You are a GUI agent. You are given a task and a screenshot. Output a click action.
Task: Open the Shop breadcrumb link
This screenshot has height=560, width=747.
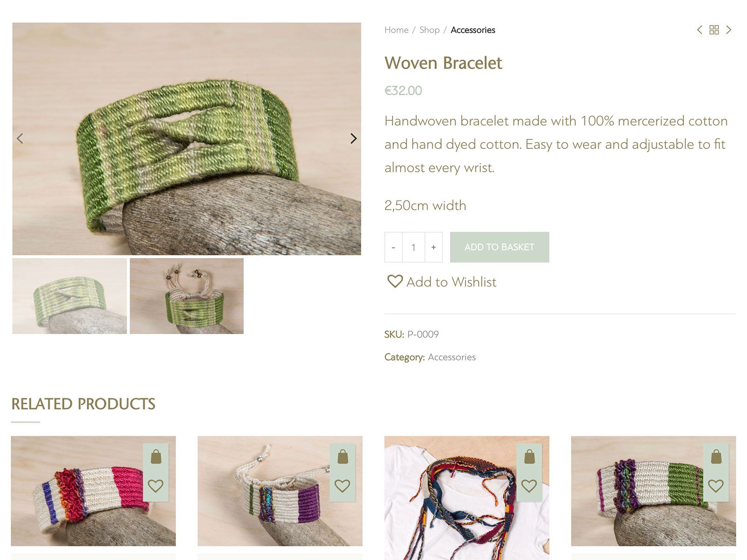point(430,30)
